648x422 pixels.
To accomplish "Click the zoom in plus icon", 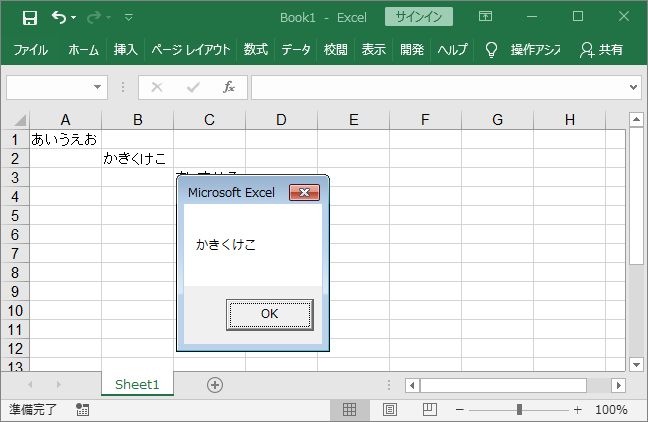I will click(577, 410).
